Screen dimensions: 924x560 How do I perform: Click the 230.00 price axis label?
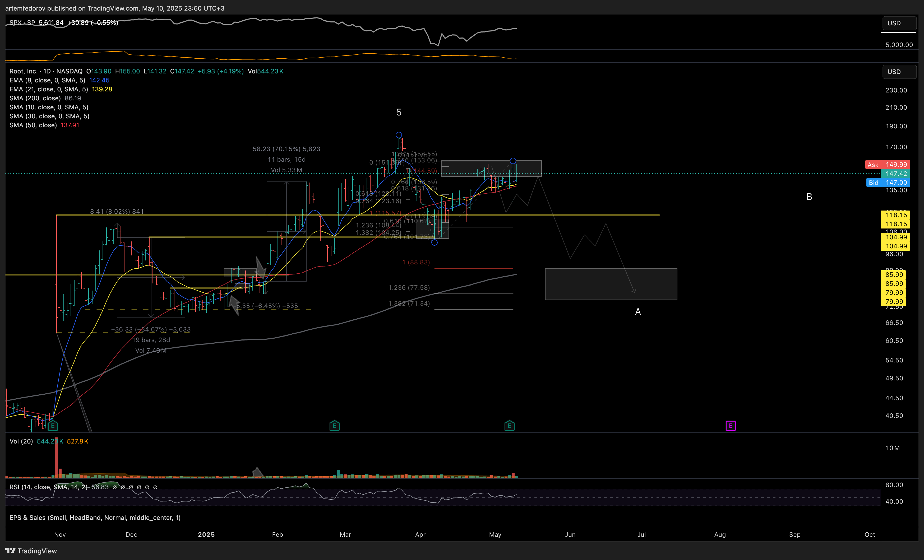coord(896,90)
